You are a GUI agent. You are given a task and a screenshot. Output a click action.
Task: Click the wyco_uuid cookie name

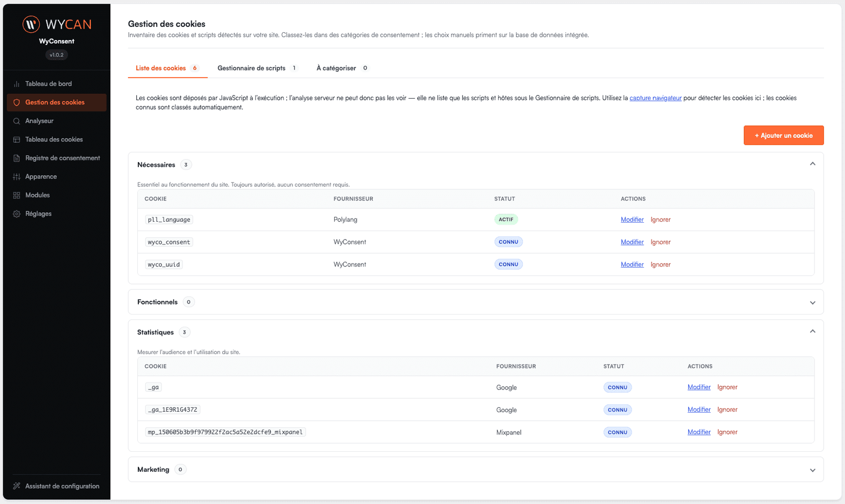point(164,264)
